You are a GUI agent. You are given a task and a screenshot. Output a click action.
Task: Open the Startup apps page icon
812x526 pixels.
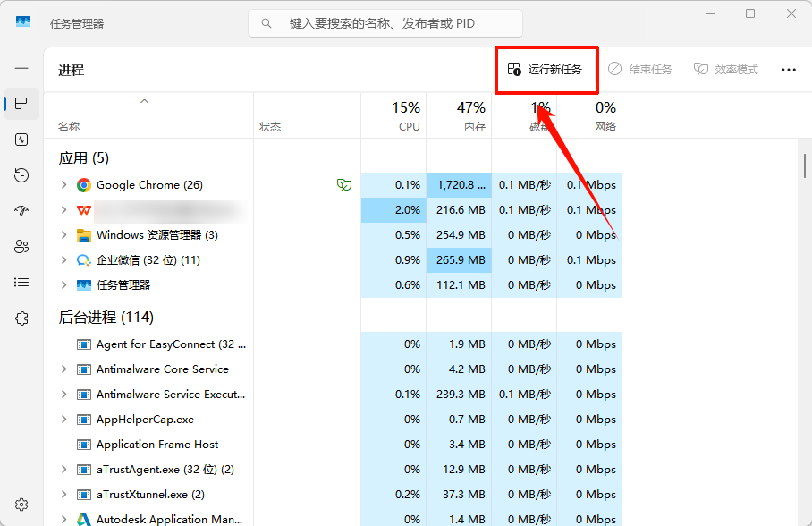[x=21, y=211]
